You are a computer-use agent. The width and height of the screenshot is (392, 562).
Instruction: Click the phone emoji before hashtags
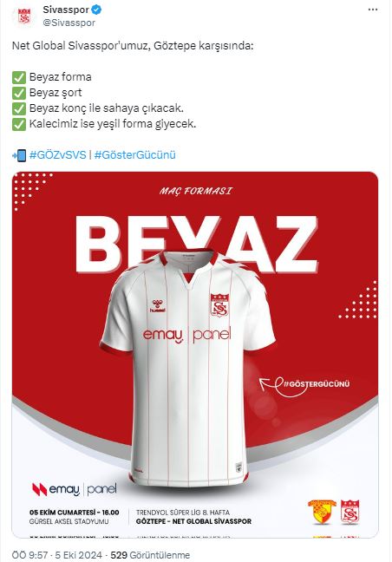[x=19, y=155]
